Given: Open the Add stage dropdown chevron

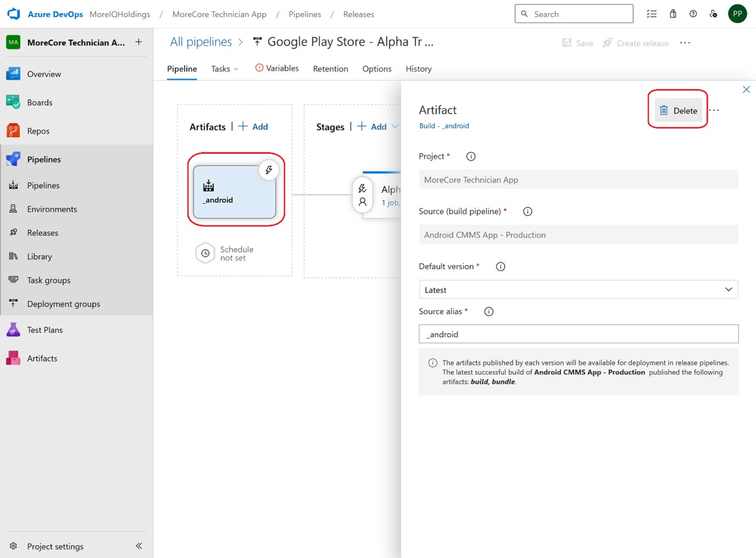Looking at the screenshot, I should 395,127.
